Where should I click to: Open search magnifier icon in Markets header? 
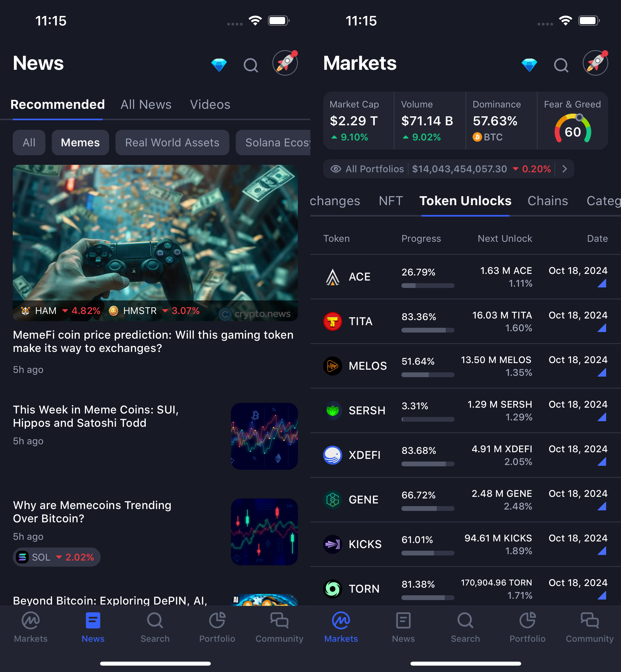coord(561,65)
